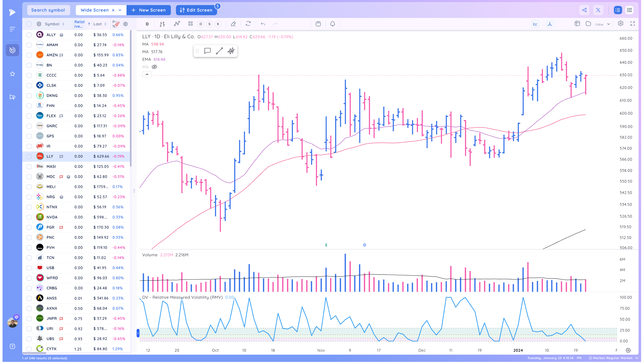644x362 pixels.
Task: Click the refresh chart icon
Action: point(248,24)
